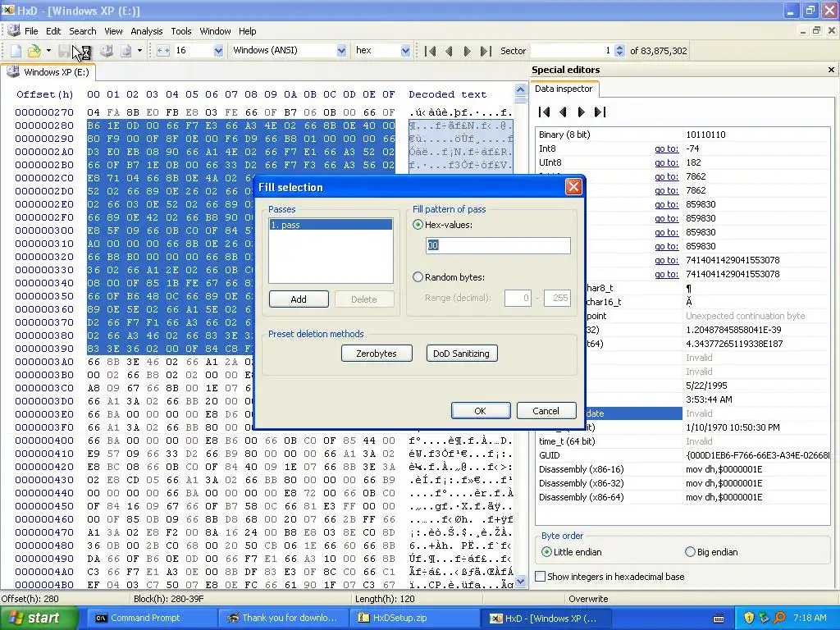The width and height of the screenshot is (840, 630).
Task: Select the Windows XP (E:) document tab
Action: click(48, 72)
